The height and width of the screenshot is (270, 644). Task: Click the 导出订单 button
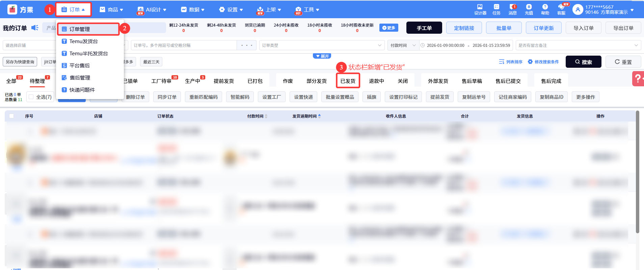point(623,28)
